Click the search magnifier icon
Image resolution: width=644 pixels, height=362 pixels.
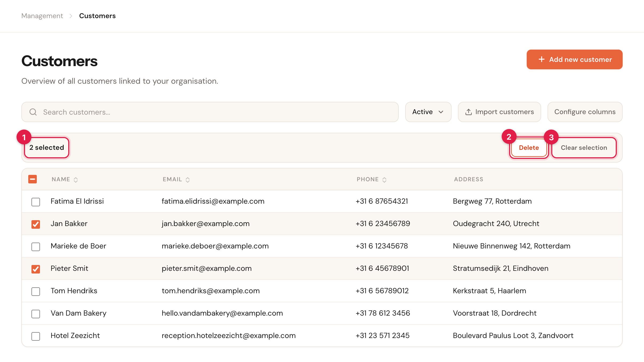coord(33,112)
